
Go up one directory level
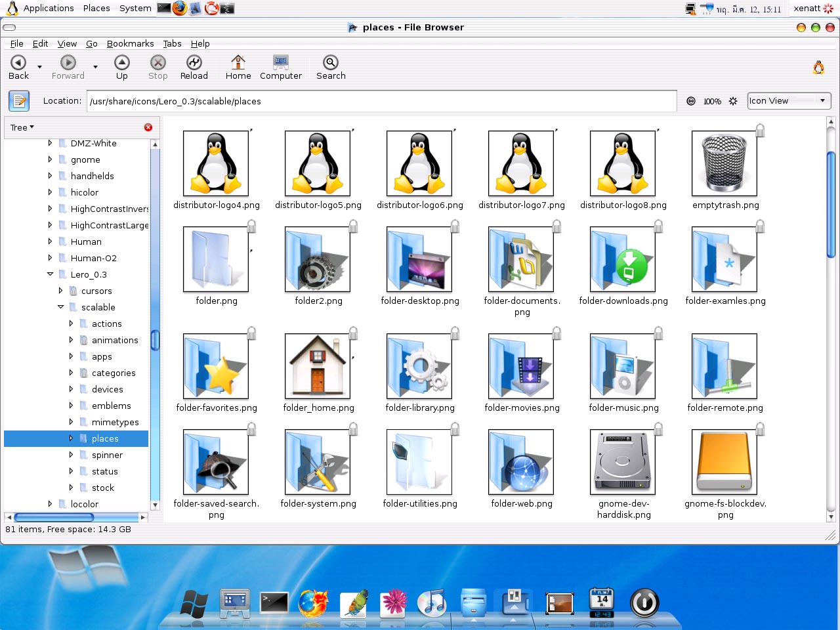(x=122, y=68)
